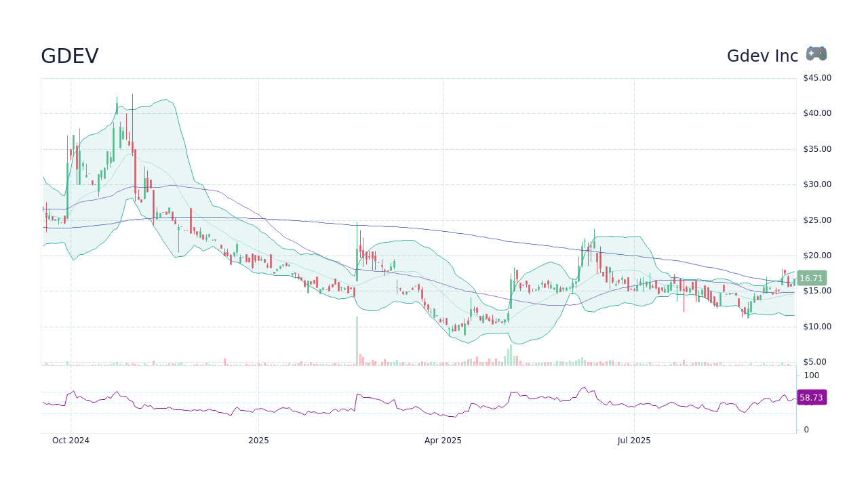Click the $20.00 price axis label

click(x=817, y=256)
